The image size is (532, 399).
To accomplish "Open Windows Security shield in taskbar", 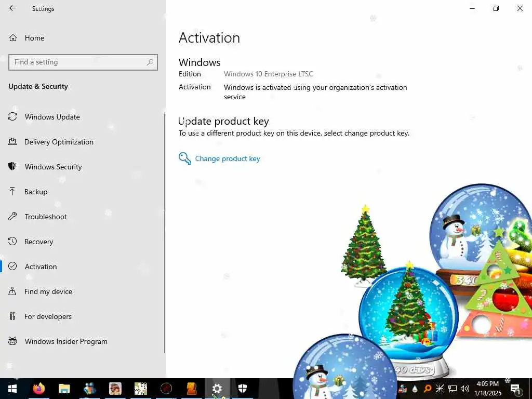I will pyautogui.click(x=243, y=389).
